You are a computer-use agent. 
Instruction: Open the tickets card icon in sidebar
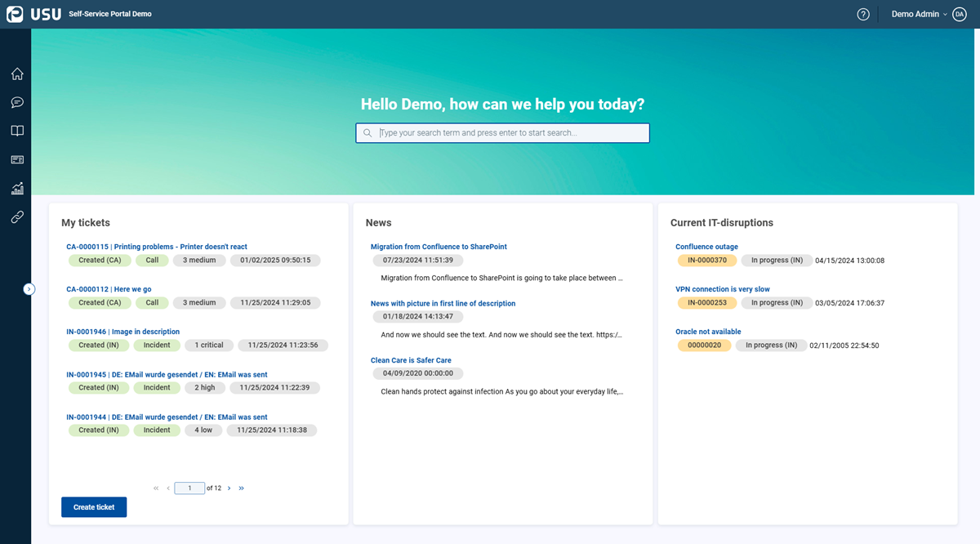(x=17, y=159)
